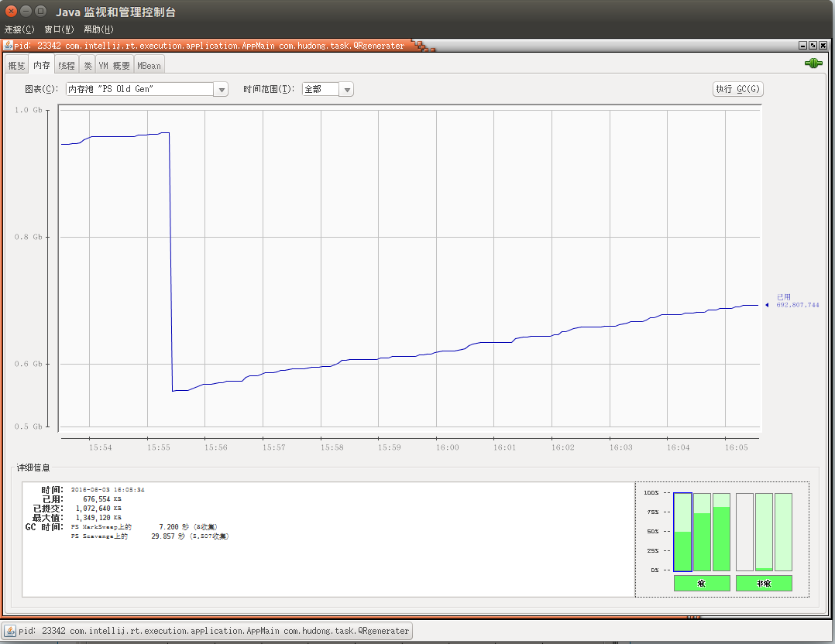Close the internal pid 23342 frame
835x644 pixels.
pos(823,45)
